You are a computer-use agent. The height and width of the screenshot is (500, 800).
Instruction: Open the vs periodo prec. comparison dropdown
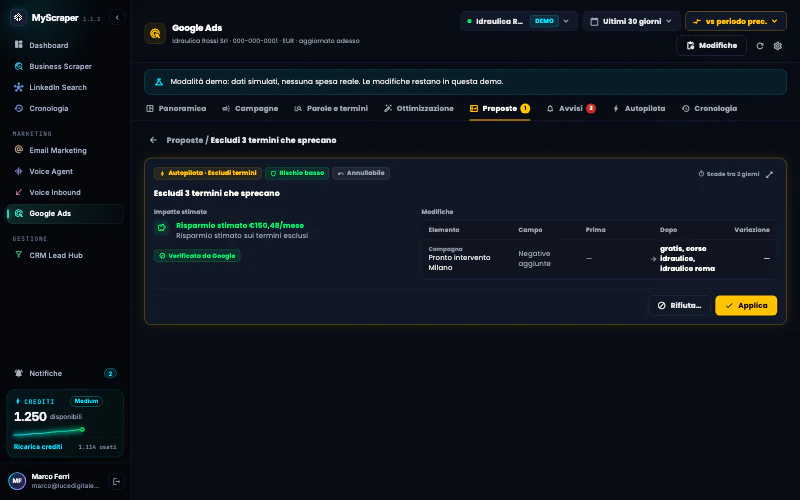[x=735, y=21]
